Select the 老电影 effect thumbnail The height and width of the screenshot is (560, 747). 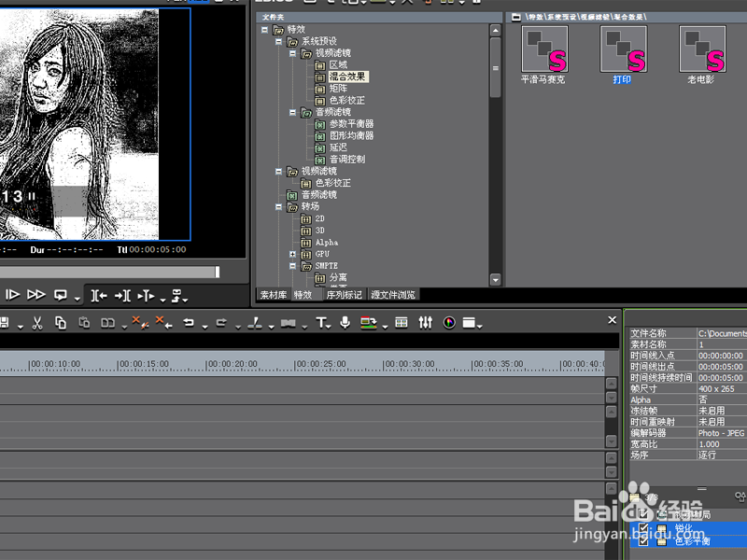702,49
